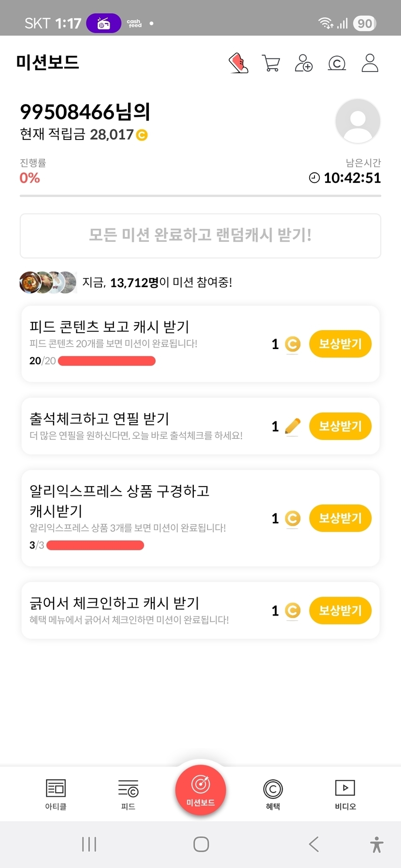Select the center 미션보드 tab button
The width and height of the screenshot is (401, 868).
coord(200,790)
